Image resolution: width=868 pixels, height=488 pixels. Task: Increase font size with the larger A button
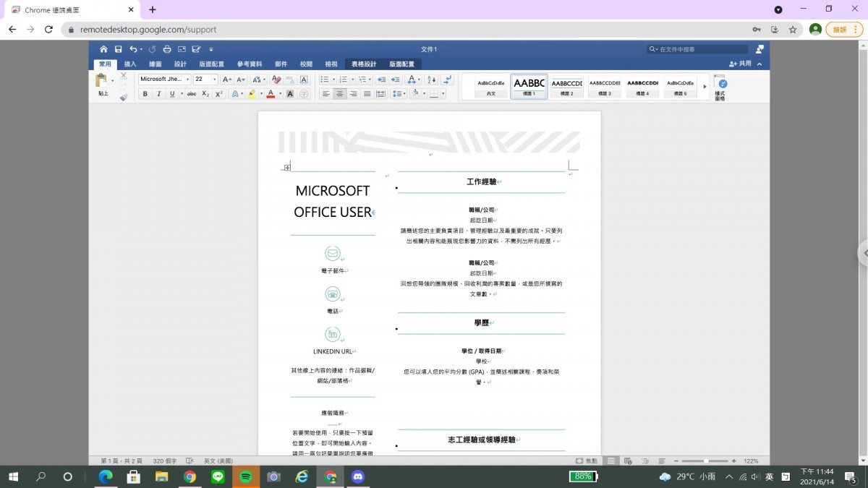click(x=227, y=80)
